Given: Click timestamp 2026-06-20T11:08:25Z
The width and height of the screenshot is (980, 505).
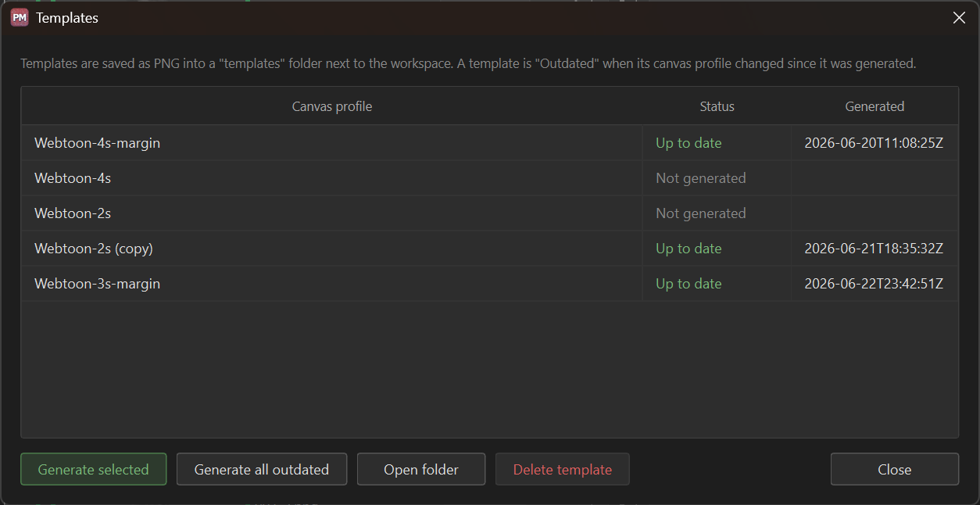Looking at the screenshot, I should pyautogui.click(x=874, y=143).
